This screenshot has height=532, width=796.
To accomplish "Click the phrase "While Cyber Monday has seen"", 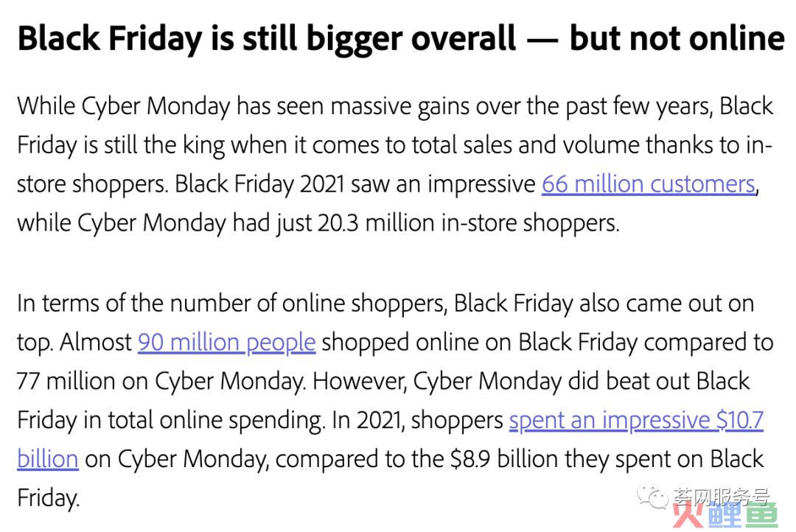I will click(x=169, y=106).
